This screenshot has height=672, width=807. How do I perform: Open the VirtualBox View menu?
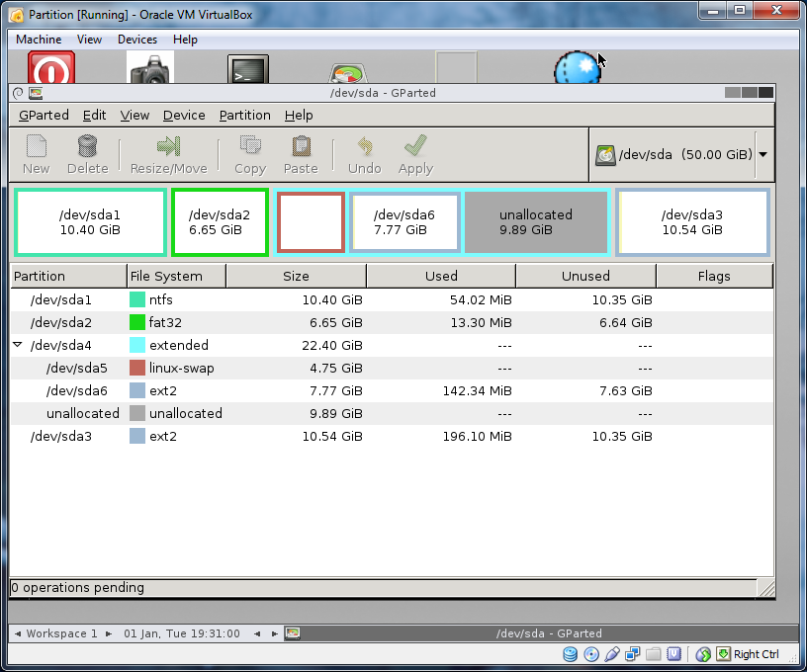[89, 40]
